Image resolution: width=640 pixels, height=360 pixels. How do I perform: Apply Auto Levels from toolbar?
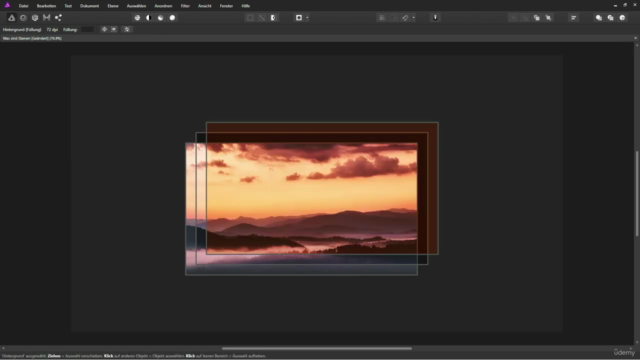[137, 18]
